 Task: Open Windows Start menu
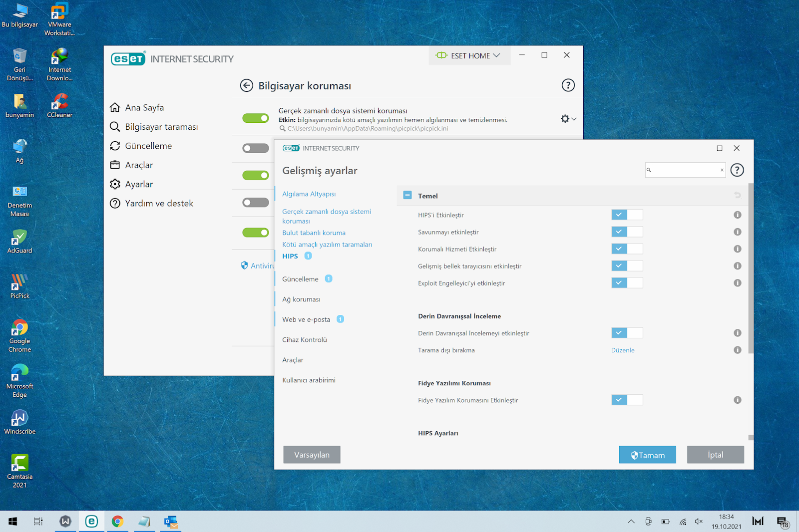click(13, 522)
